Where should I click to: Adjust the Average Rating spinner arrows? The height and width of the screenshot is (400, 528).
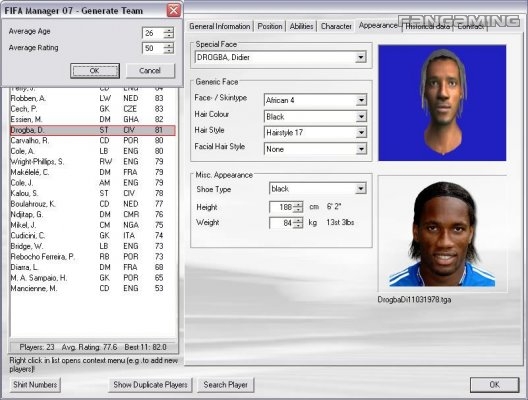pyautogui.click(x=169, y=48)
